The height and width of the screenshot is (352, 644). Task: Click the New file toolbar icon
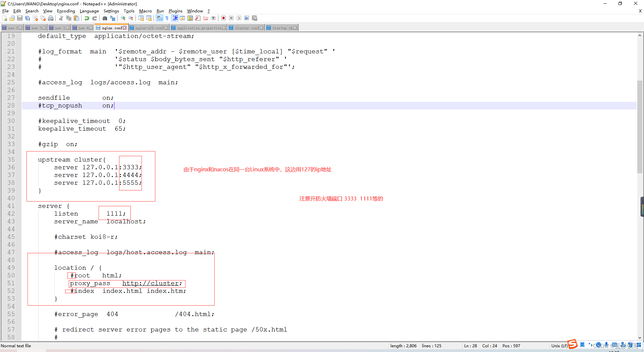(x=5, y=18)
